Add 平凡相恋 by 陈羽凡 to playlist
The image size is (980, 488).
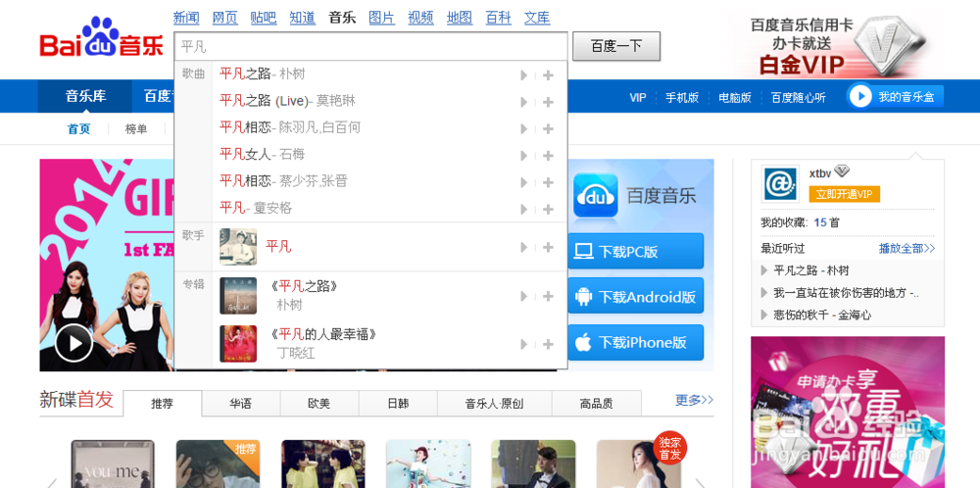point(548,128)
